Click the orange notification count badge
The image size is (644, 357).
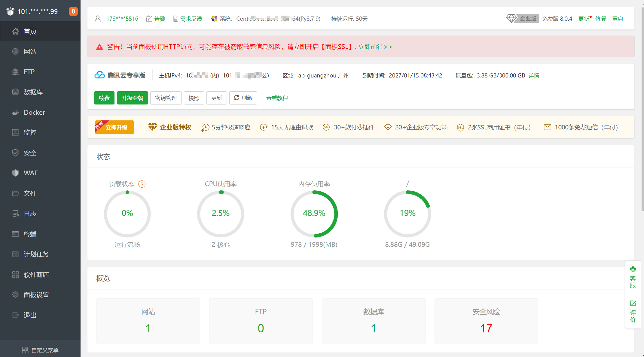click(x=73, y=11)
